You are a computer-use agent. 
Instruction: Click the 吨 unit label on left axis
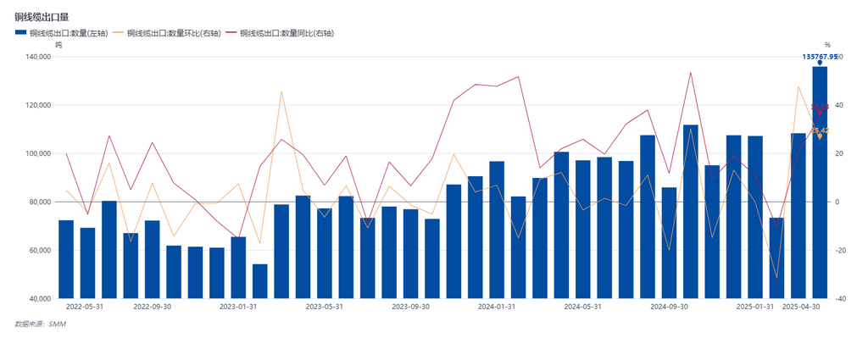(x=58, y=46)
